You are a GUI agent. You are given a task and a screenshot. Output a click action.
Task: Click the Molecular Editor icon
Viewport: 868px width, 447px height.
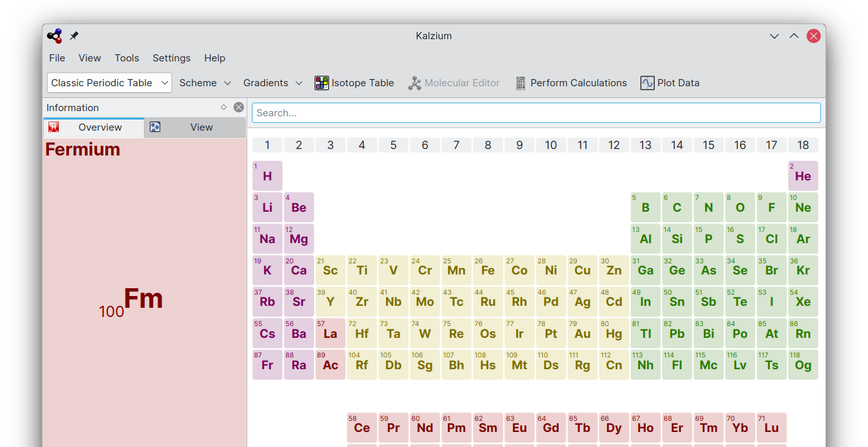click(415, 83)
